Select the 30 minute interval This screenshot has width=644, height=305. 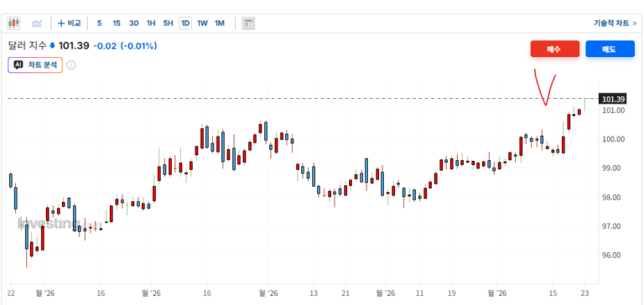pos(134,23)
